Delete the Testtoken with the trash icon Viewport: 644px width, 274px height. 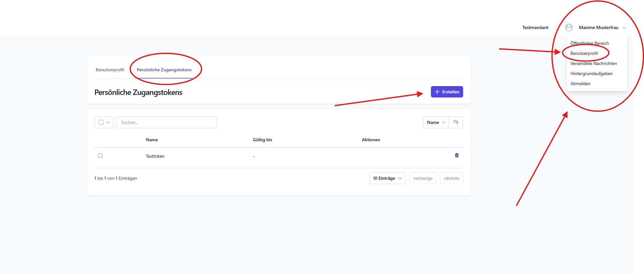coord(456,155)
